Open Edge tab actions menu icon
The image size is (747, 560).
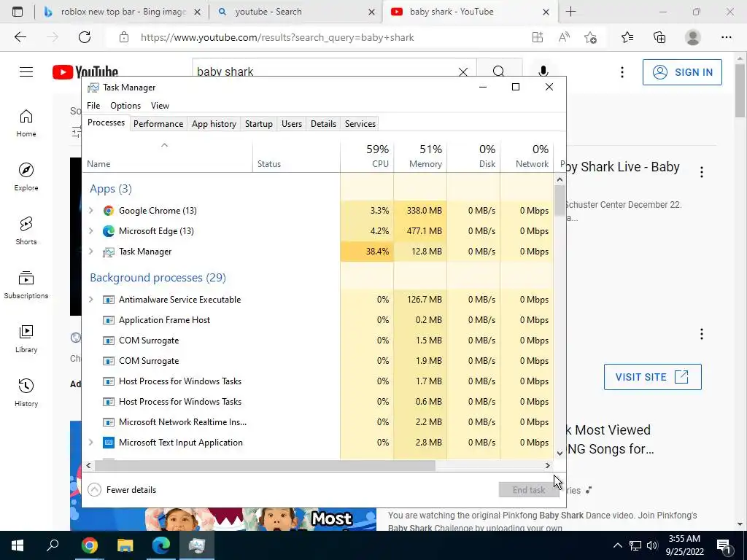(18, 12)
